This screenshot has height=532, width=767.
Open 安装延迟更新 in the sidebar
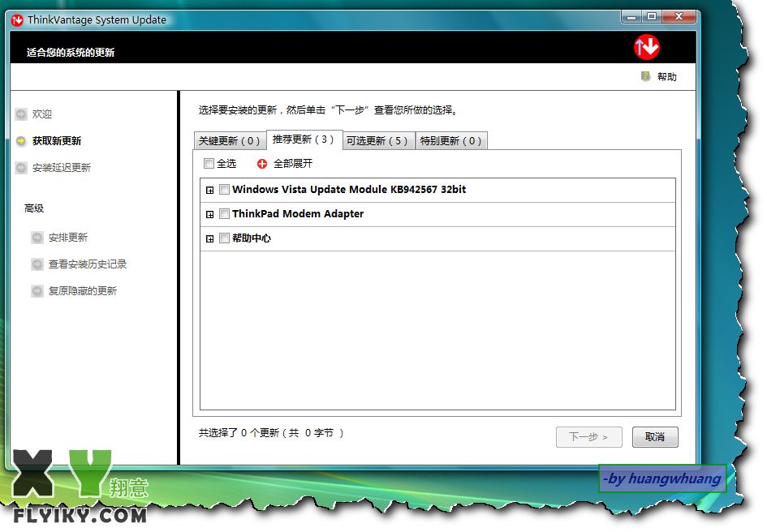(x=62, y=168)
